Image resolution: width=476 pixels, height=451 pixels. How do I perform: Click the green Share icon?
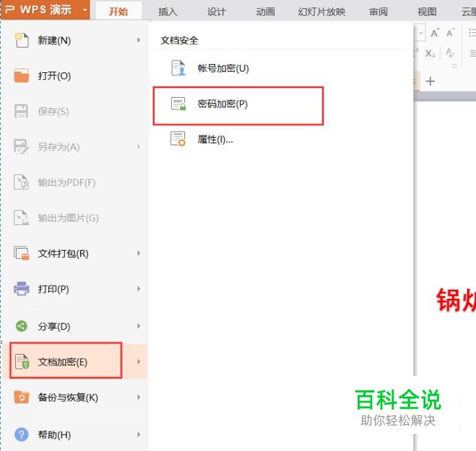21,326
